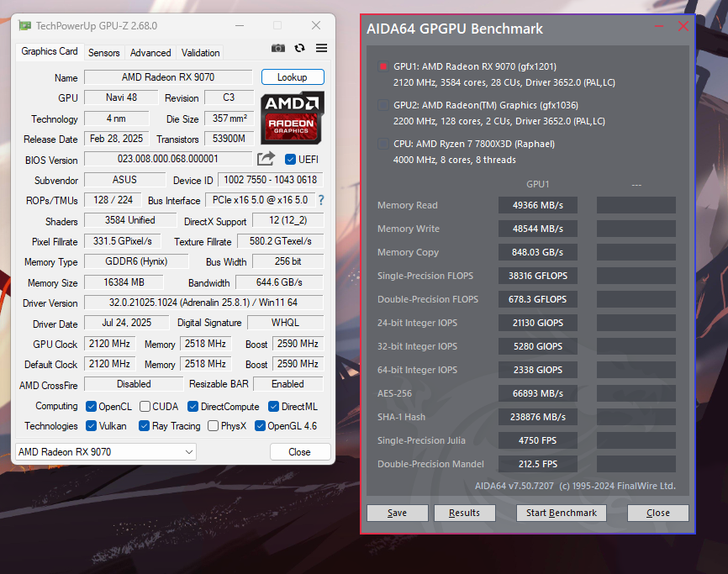The image size is (728, 574).
Task: Click the Close button in AIDA64
Action: 658,513
